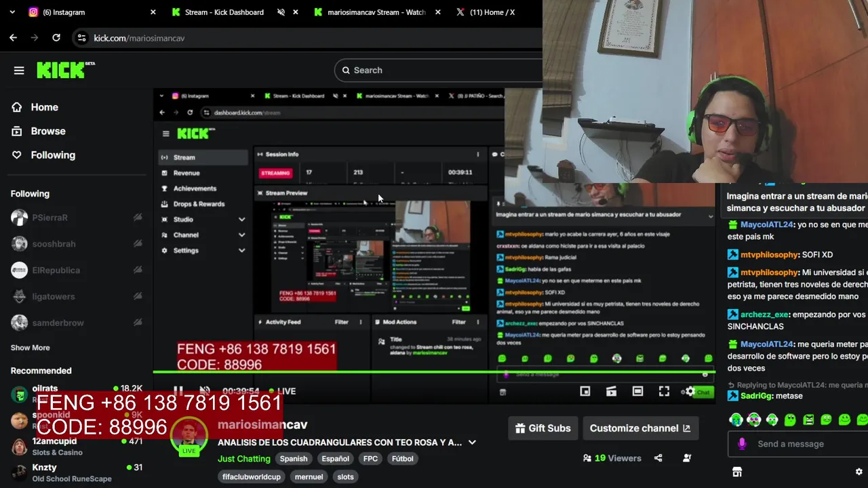Click muted-tab speaker icon on Dashboard tab

click(x=281, y=12)
